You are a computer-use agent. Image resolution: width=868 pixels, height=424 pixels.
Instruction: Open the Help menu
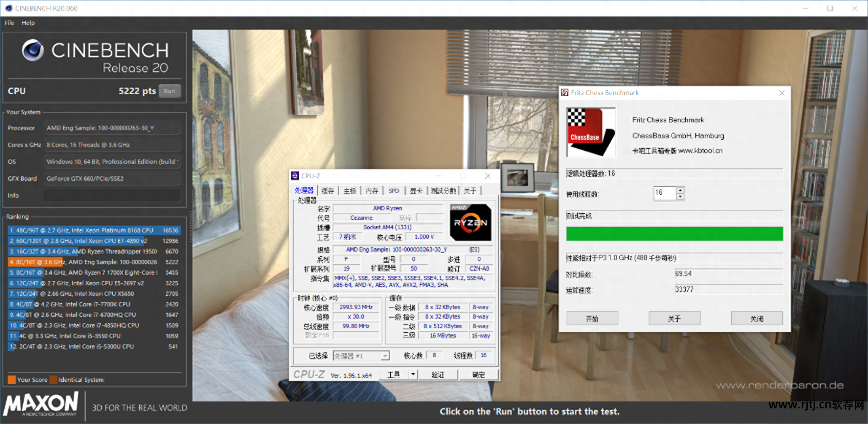28,23
